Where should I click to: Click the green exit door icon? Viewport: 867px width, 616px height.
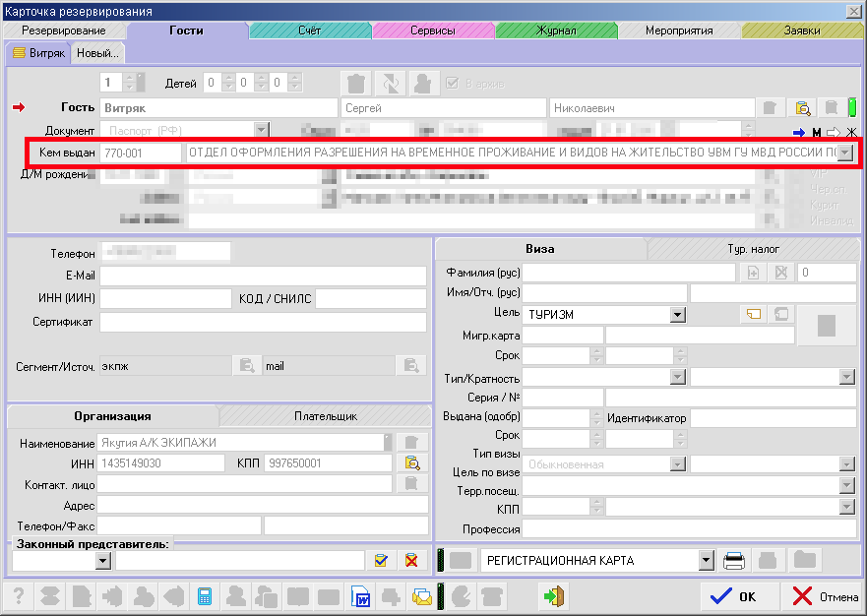pyautogui.click(x=554, y=596)
